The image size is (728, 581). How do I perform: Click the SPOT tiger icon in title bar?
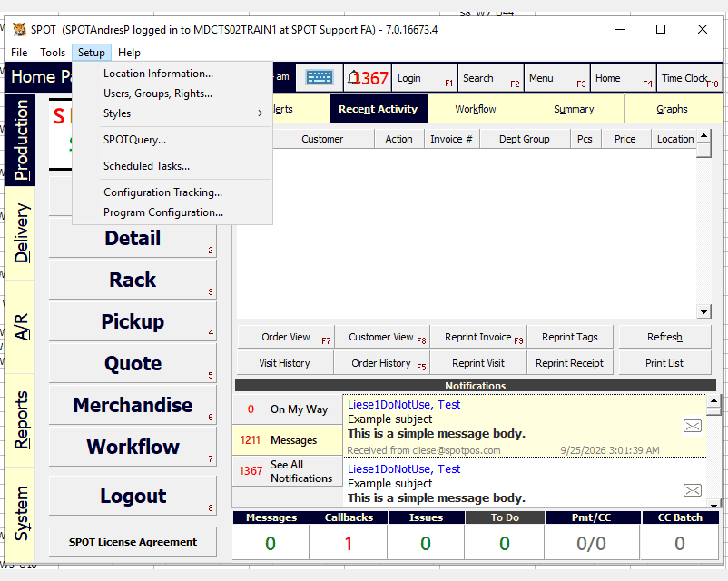(19, 30)
